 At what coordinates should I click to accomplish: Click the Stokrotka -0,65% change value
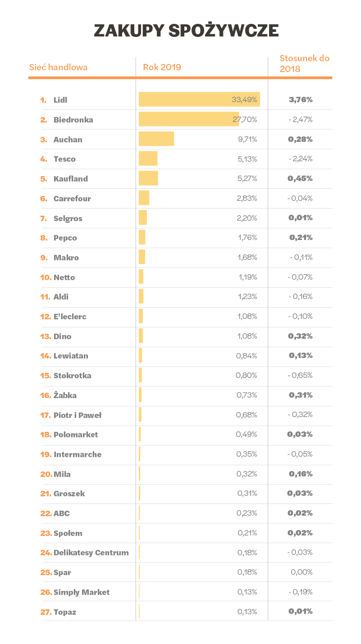click(300, 375)
